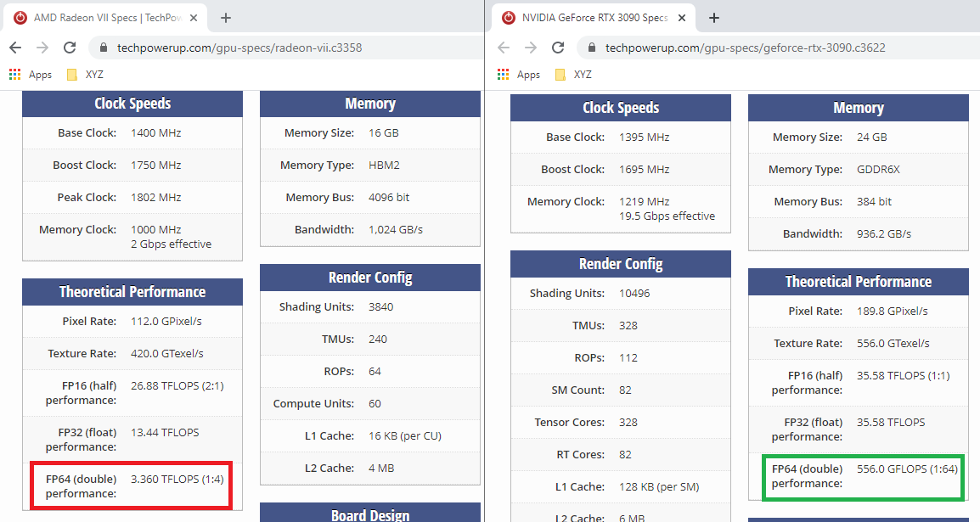Click back arrow in RTX 3090 window
Image resolution: width=980 pixels, height=522 pixels.
coord(504,48)
